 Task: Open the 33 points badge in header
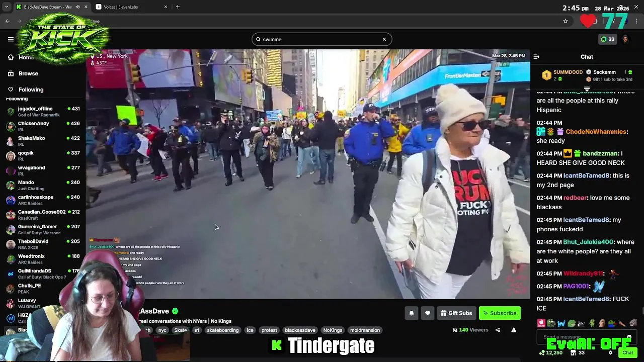(608, 39)
